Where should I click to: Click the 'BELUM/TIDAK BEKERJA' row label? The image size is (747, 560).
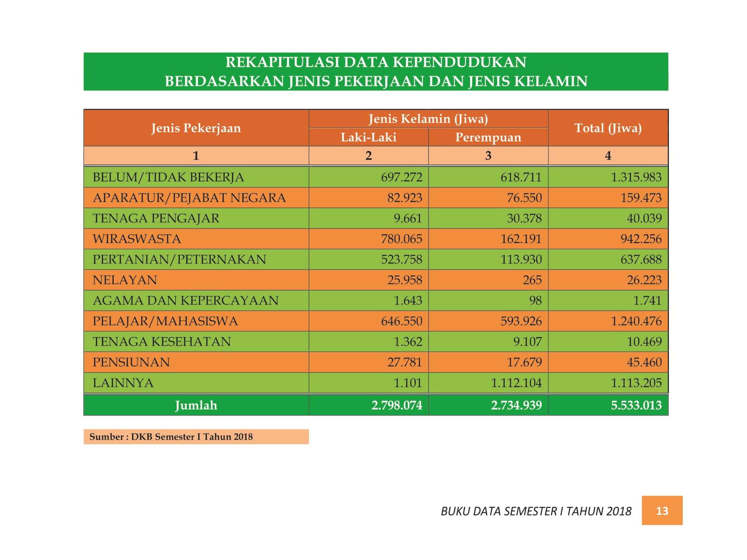point(168,177)
